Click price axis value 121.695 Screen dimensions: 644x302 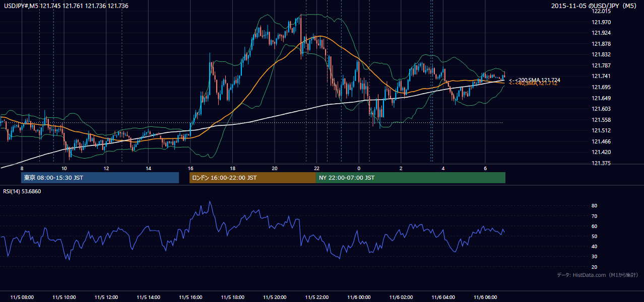click(602, 87)
